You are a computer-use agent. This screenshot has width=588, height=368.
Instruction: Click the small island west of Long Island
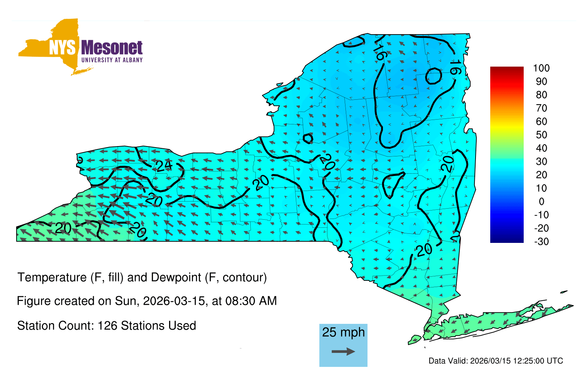[415, 339]
